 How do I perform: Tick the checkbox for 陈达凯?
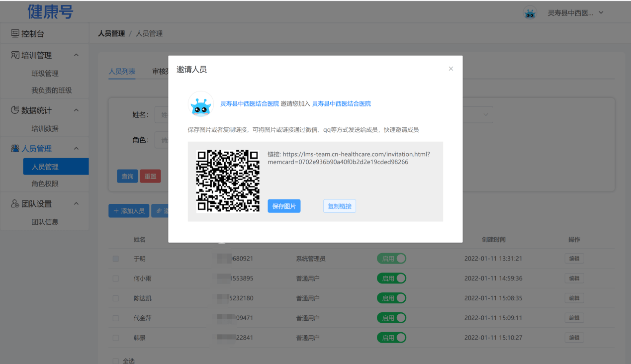click(x=116, y=298)
